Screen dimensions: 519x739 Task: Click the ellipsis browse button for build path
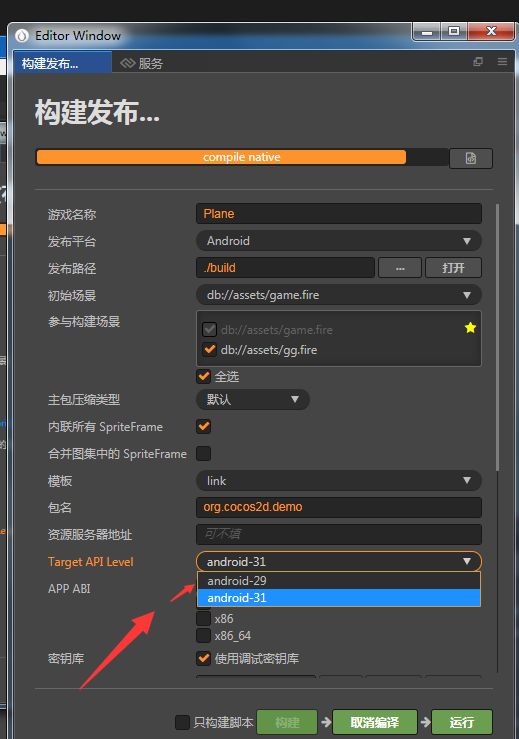400,268
